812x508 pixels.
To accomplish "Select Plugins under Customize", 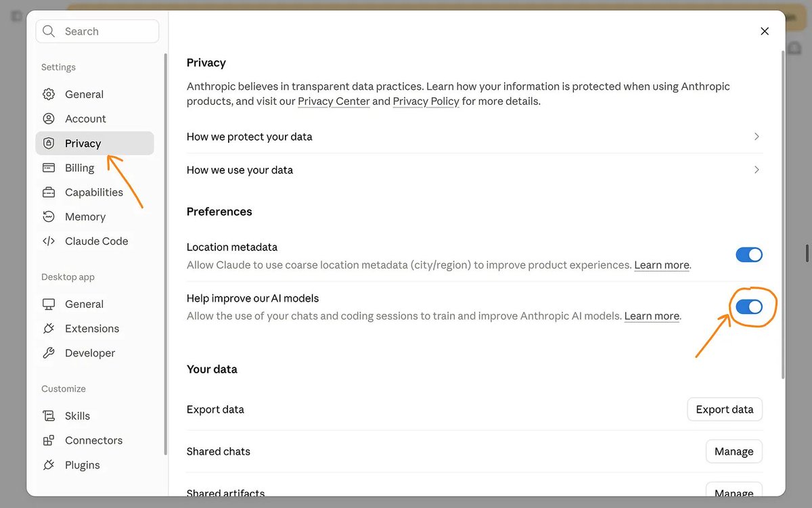I will click(x=95, y=465).
